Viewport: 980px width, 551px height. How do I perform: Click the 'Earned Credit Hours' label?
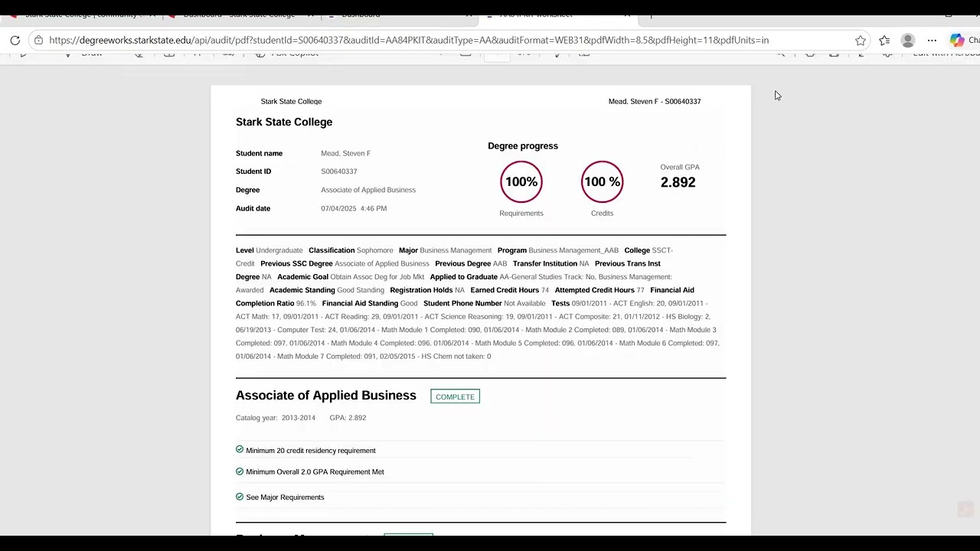pos(505,290)
